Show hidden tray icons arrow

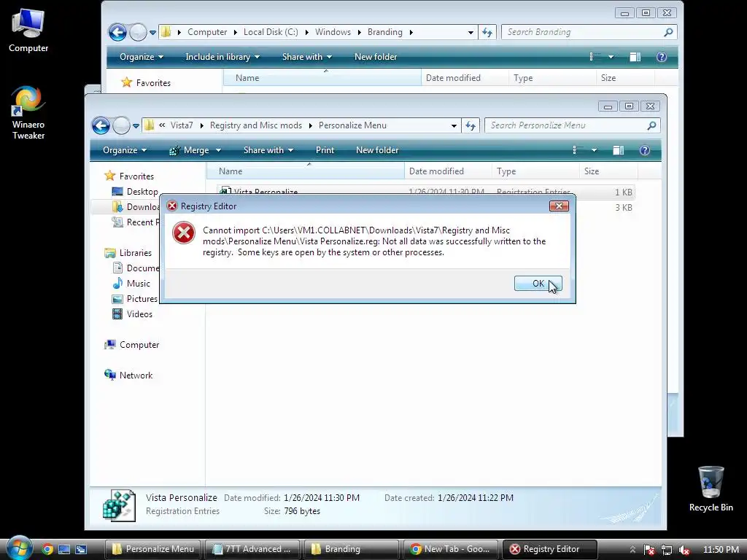coord(632,550)
